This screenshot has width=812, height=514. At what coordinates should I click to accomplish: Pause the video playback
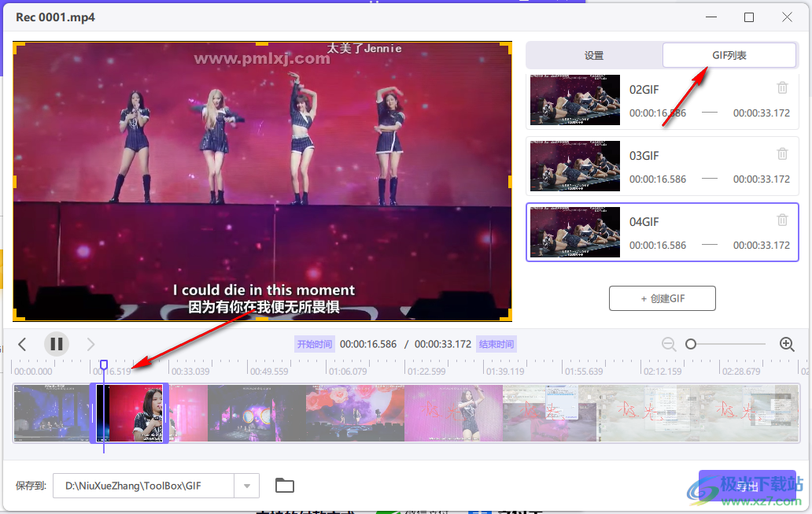57,344
